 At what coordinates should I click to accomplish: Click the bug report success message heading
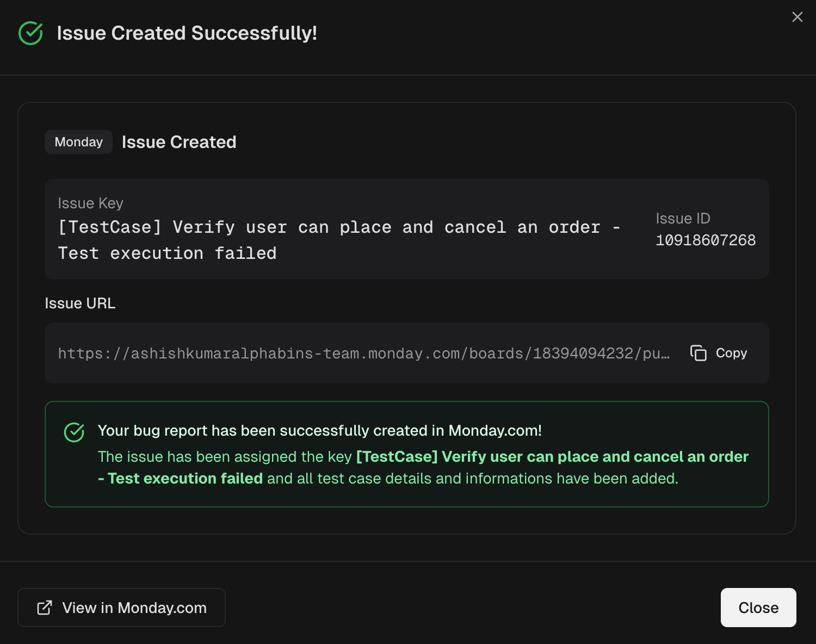(x=319, y=430)
